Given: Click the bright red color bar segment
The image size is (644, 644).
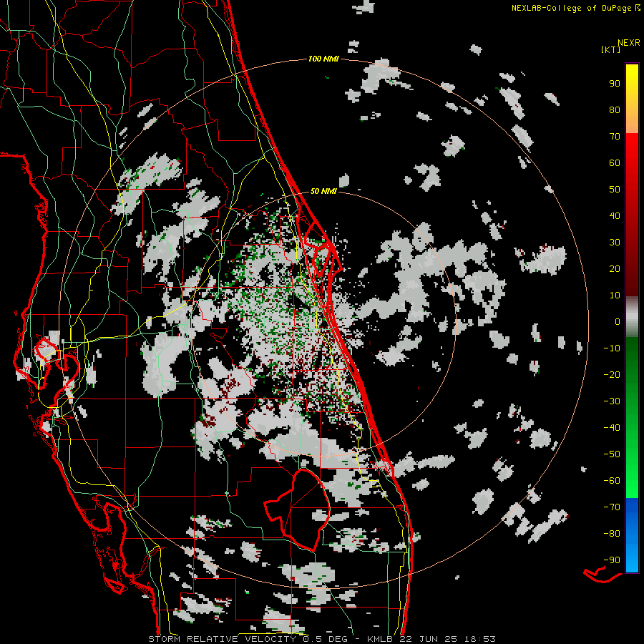Looking at the screenshot, I should coord(632,150).
